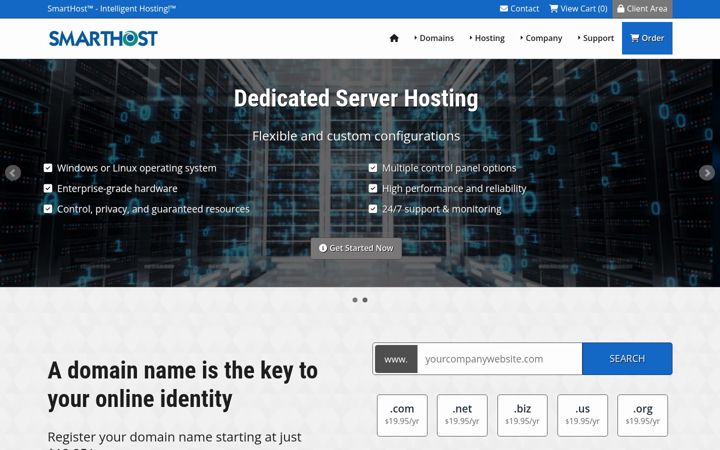The image size is (720, 450).
Task: Click the SmartHost logo
Action: pyautogui.click(x=103, y=38)
